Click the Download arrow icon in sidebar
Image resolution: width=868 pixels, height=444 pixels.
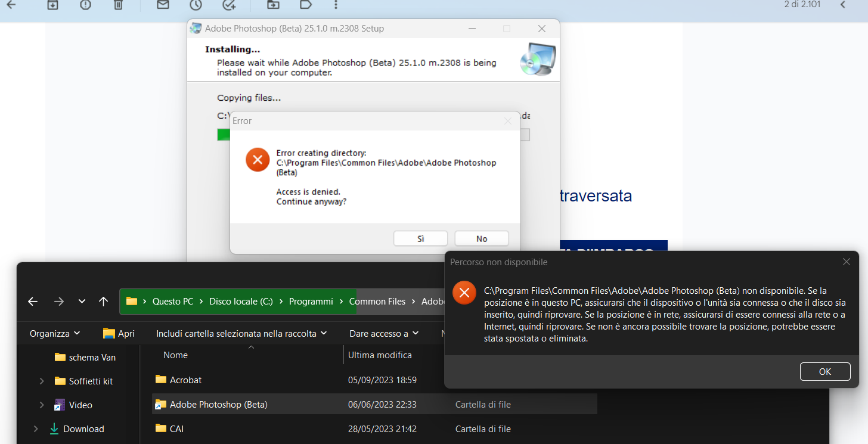pyautogui.click(x=54, y=429)
